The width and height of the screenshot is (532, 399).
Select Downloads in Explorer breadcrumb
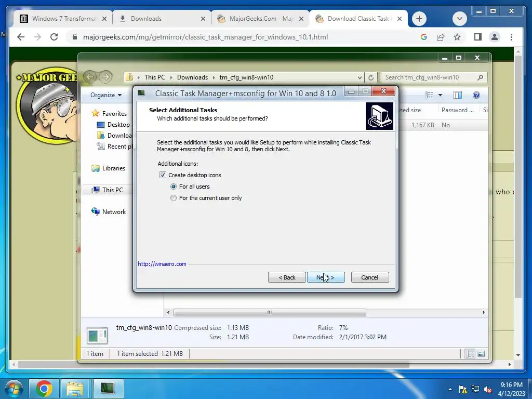click(x=192, y=77)
